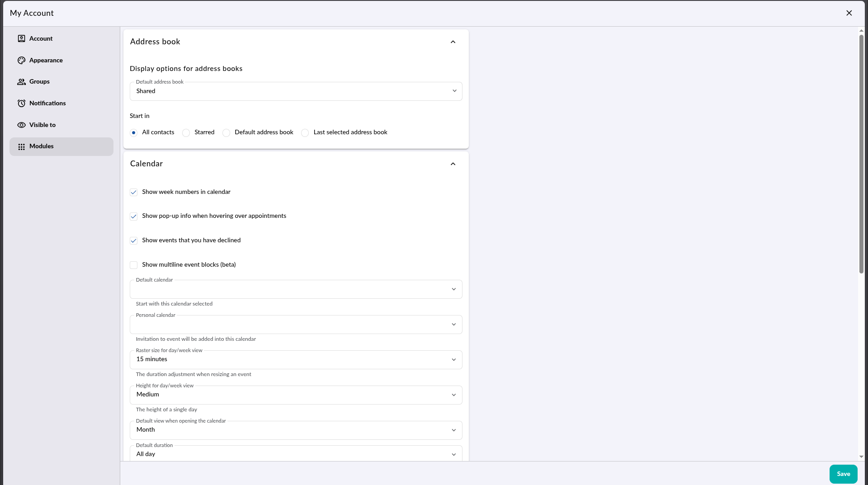This screenshot has height=485, width=868.
Task: Enable Show multiline event blocks (beta)
Action: coord(134,265)
